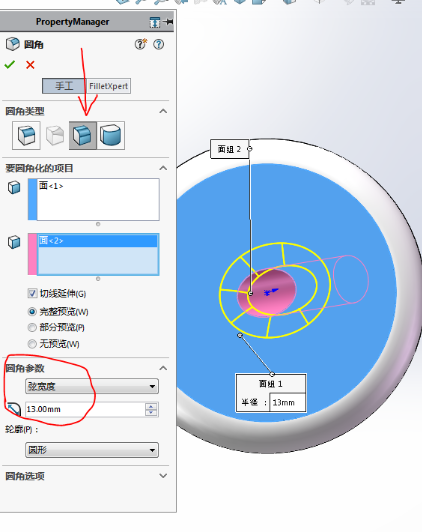Click the 13.00mm radius input field
The height and width of the screenshot is (532, 422).
tap(85, 409)
